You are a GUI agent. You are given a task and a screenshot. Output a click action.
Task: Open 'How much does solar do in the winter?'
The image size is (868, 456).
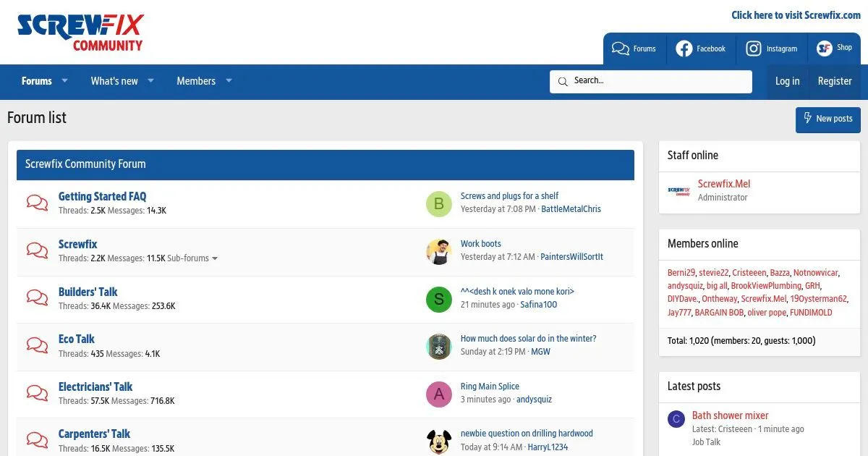(529, 339)
